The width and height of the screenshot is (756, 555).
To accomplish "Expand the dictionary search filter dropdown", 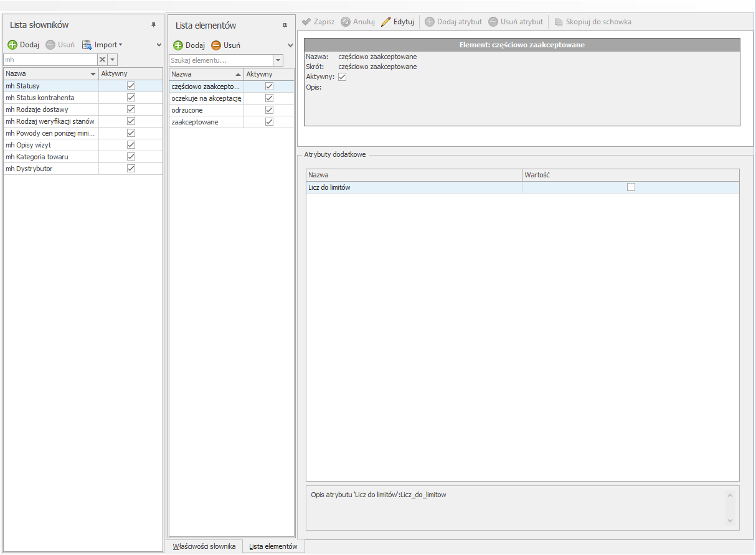I will pyautogui.click(x=112, y=60).
